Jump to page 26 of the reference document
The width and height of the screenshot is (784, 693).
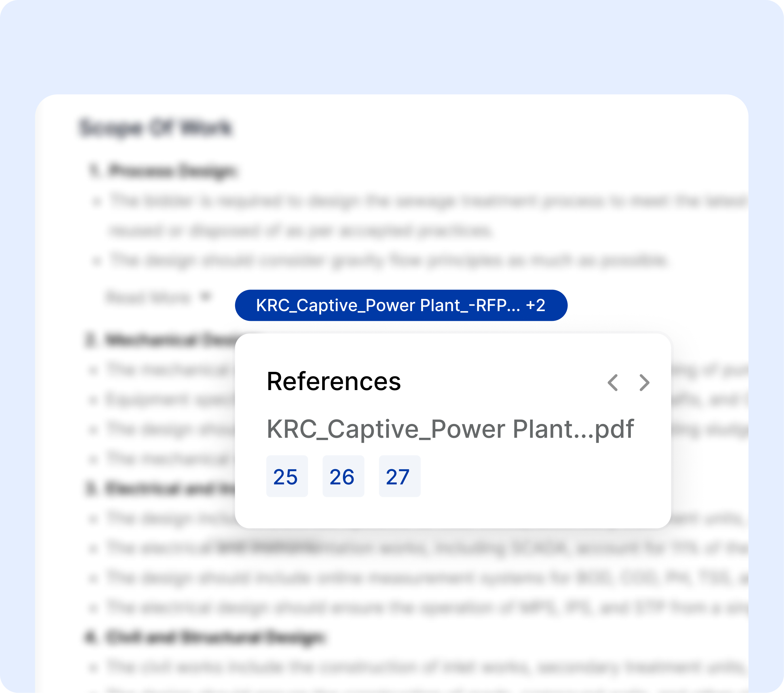pos(343,476)
